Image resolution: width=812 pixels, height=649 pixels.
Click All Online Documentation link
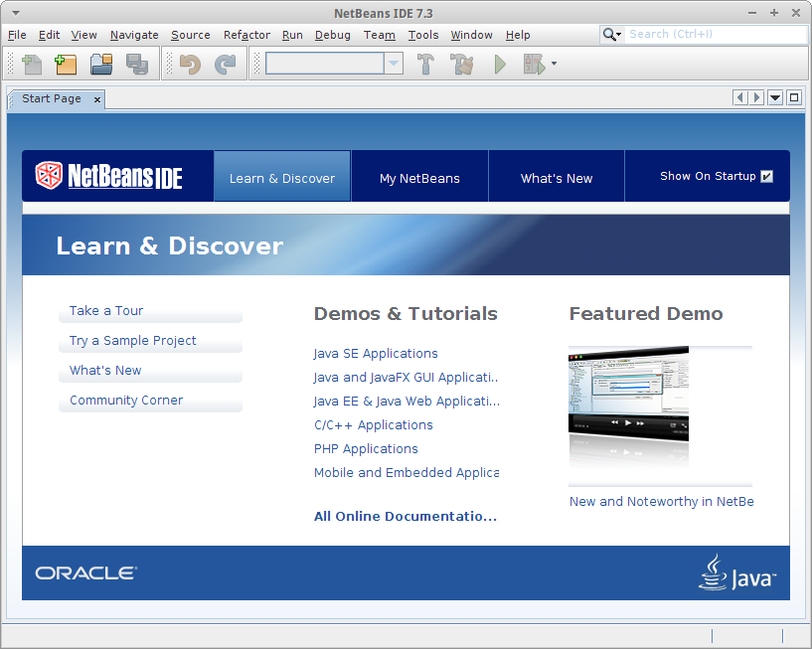406,517
